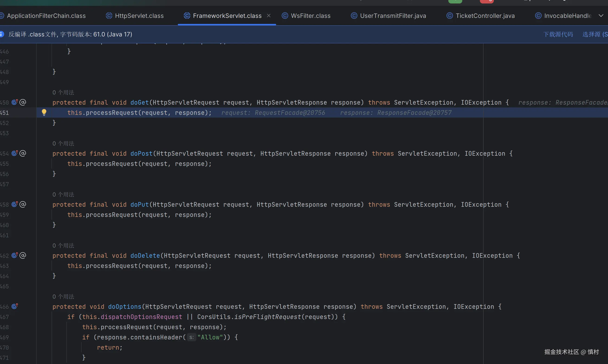The image size is (608, 364).
Task: Click the override gutter icon beside doPut
Action: point(15,204)
